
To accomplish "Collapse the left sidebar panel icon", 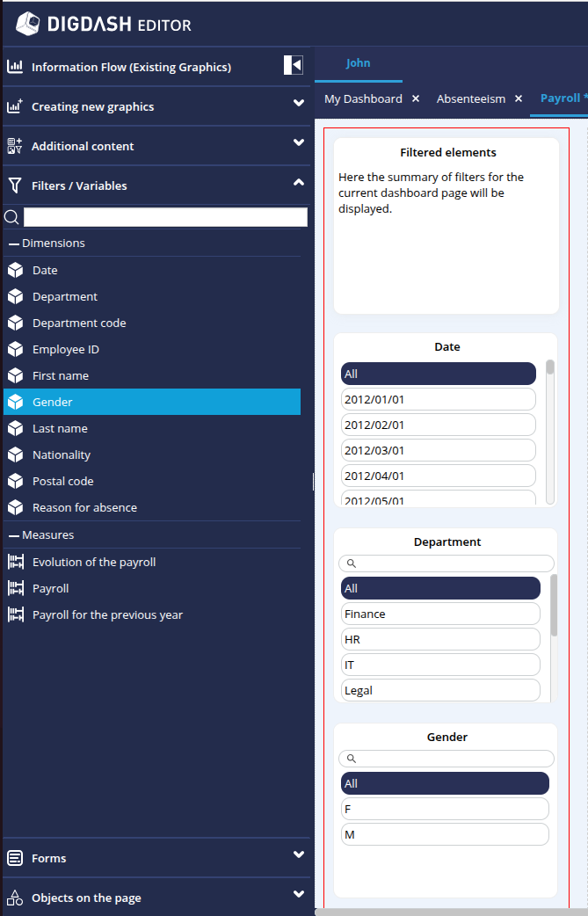I will [x=293, y=65].
